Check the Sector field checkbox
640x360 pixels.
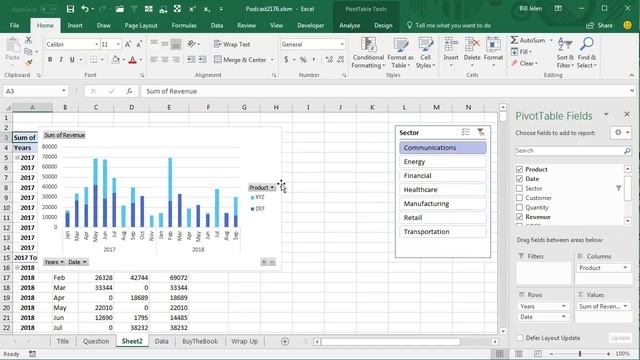pyautogui.click(x=519, y=188)
